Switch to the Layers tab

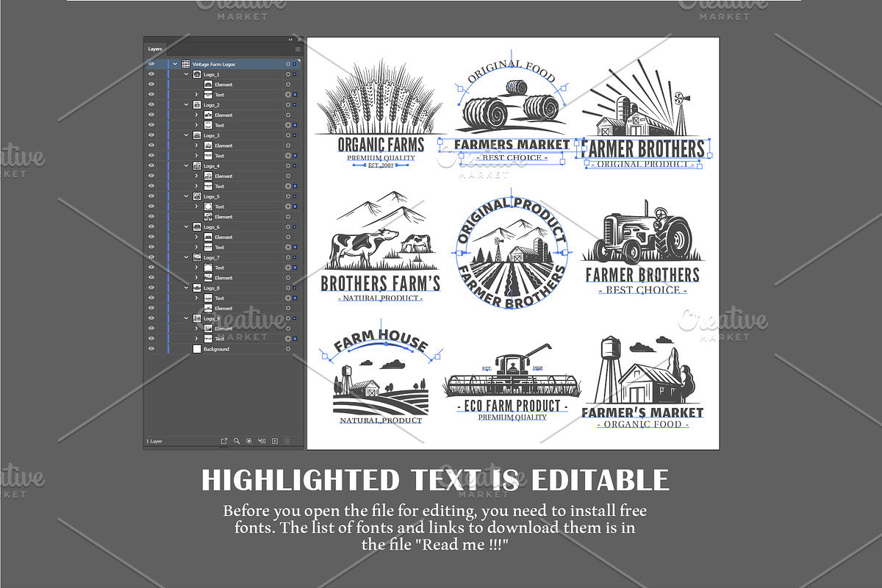point(155,49)
